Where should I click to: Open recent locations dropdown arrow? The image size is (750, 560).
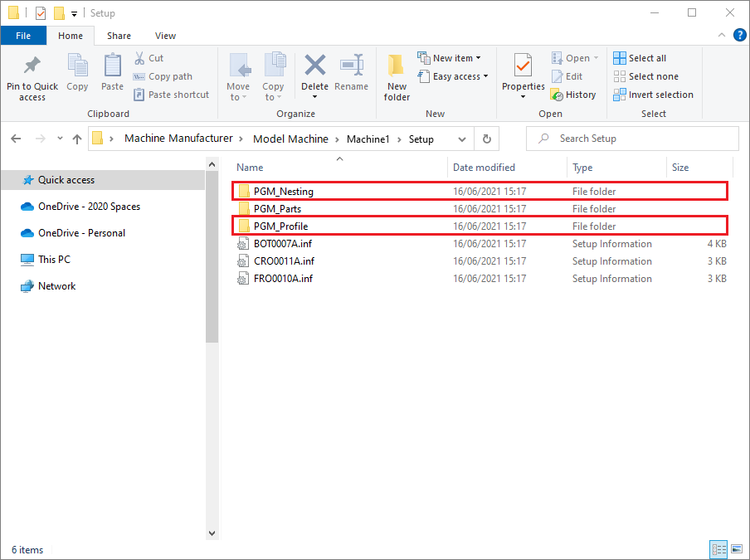(x=60, y=139)
